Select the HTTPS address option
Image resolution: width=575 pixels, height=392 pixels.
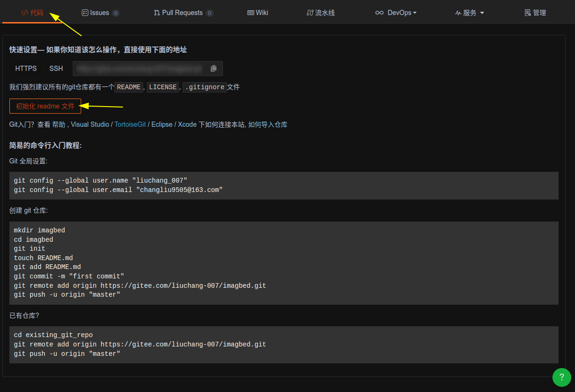pyautogui.click(x=26, y=69)
